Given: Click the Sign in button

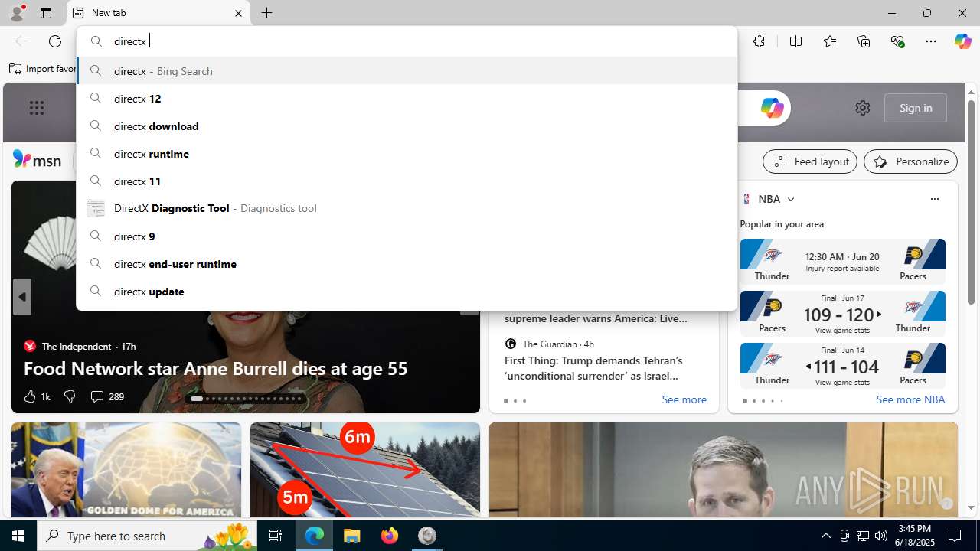Looking at the screenshot, I should pyautogui.click(x=916, y=108).
